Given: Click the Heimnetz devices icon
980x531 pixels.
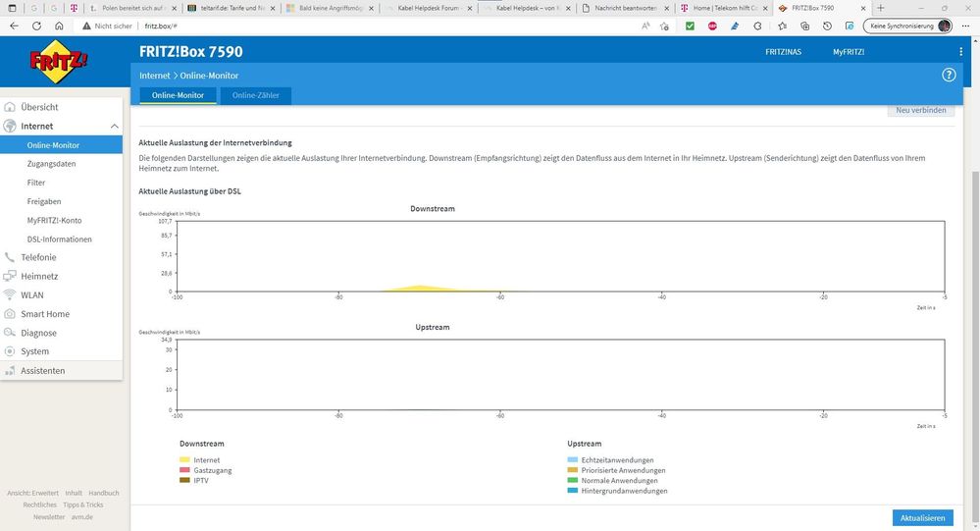Looking at the screenshot, I should click(10, 276).
